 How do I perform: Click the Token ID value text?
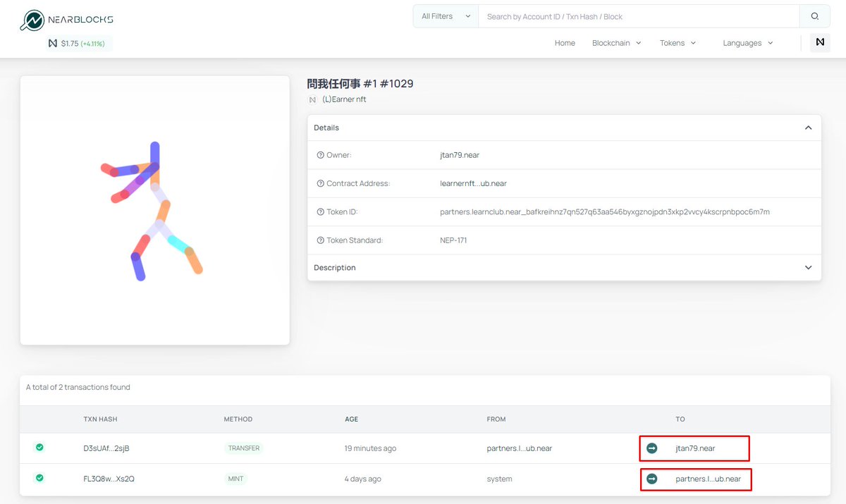point(605,211)
